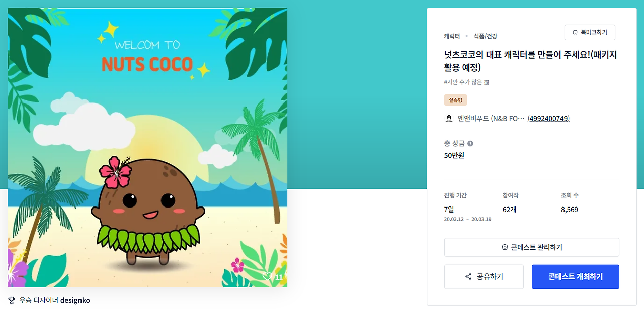Click the heart like icon on the artwork
The height and width of the screenshot is (311, 644).
[x=267, y=277]
